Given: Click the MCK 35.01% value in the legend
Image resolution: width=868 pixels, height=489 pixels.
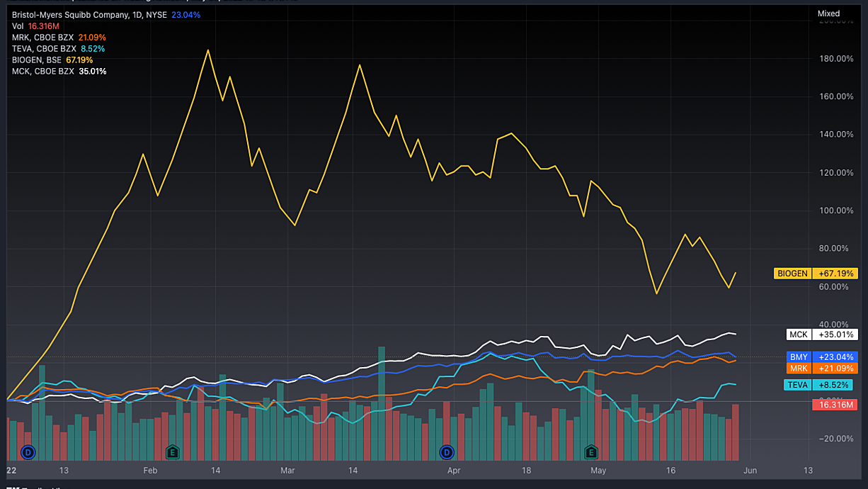Looking at the screenshot, I should pos(93,71).
